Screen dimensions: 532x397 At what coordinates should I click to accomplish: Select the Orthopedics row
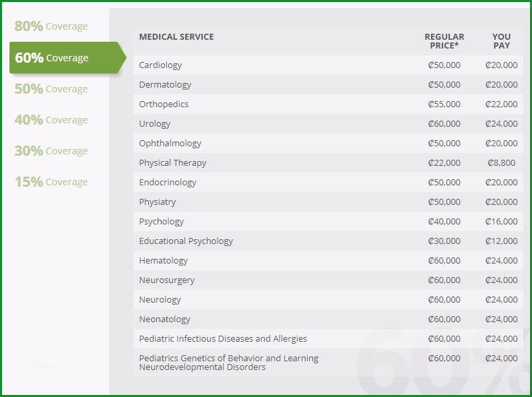(x=328, y=104)
